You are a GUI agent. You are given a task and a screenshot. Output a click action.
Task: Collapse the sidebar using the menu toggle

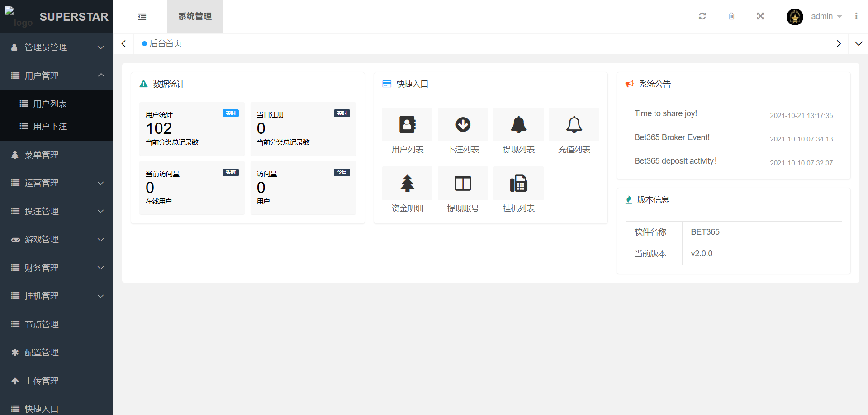142,17
